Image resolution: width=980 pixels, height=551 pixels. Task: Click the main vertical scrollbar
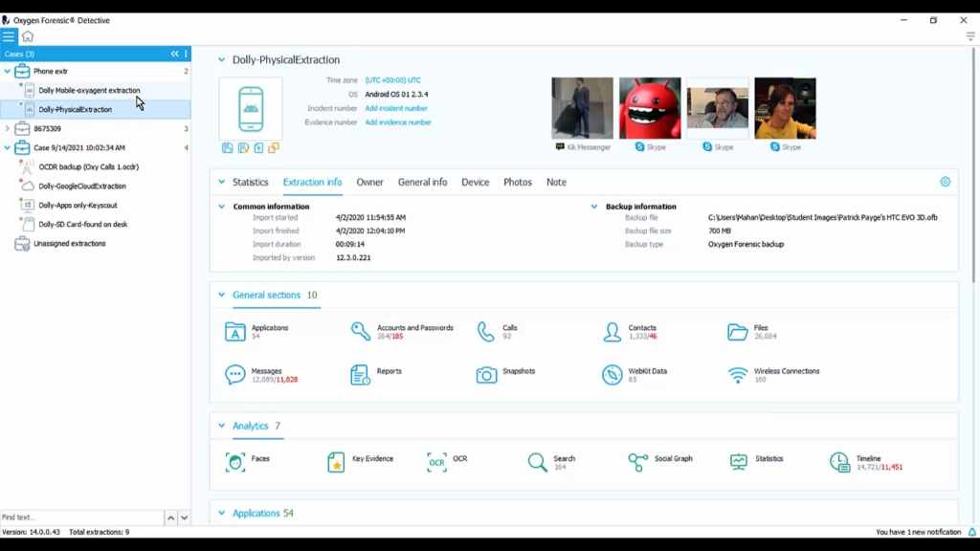(973, 165)
